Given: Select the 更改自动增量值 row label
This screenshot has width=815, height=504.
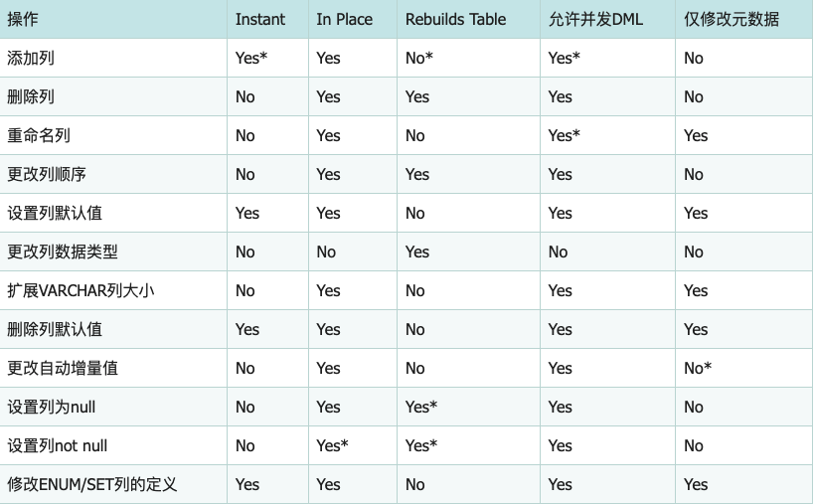Looking at the screenshot, I should coord(62,368).
